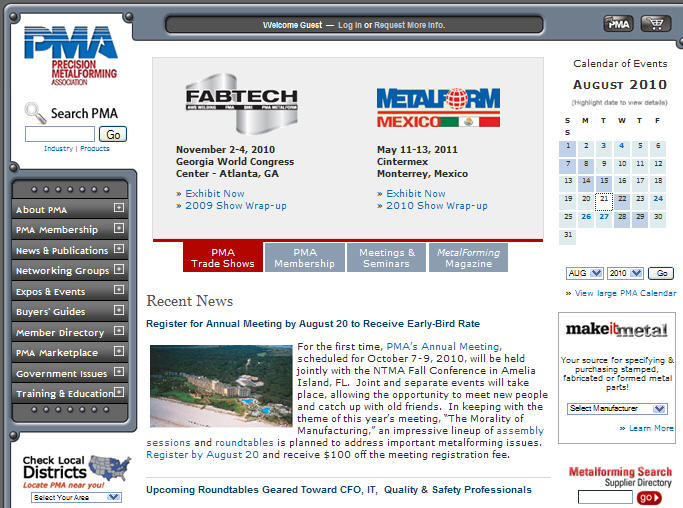Click the Go button under Search PMA

coord(113,134)
